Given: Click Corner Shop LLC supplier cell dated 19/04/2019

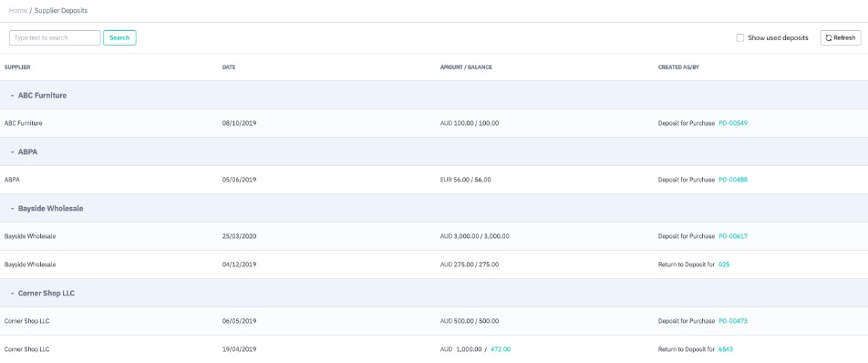Looking at the screenshot, I should tap(27, 349).
